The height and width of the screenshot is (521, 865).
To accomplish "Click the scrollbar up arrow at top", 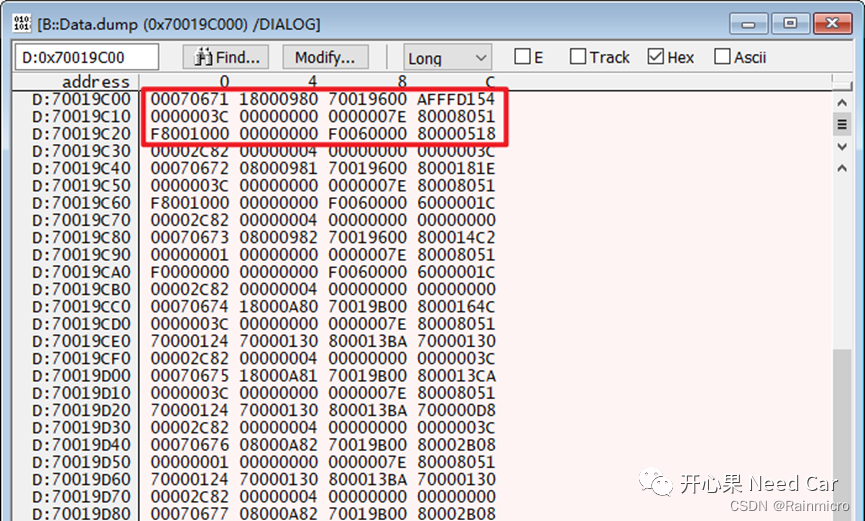I will click(x=842, y=103).
